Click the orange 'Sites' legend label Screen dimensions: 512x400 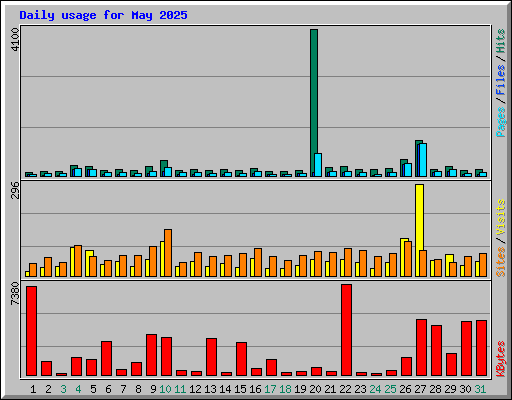coord(501,262)
